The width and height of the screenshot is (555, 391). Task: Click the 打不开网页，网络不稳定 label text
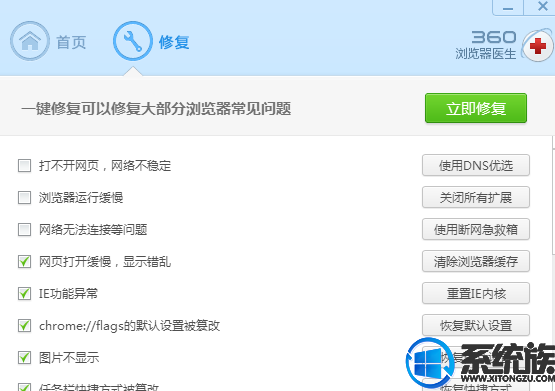click(105, 165)
